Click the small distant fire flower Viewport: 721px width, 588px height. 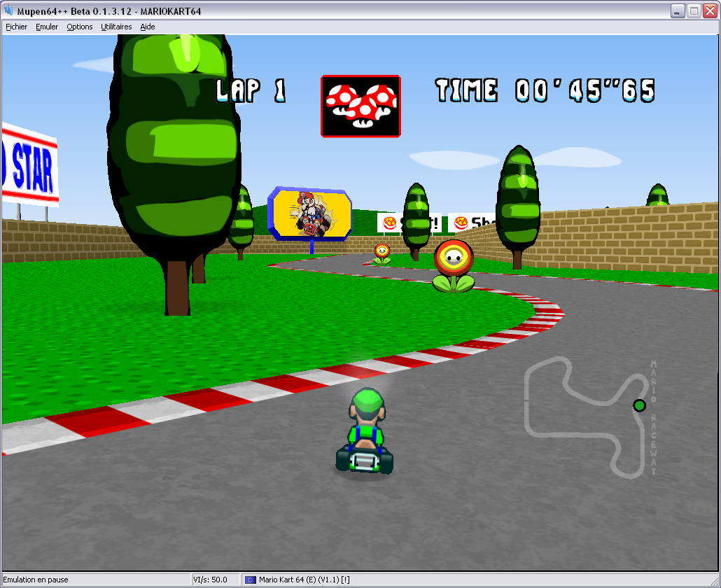pos(382,255)
